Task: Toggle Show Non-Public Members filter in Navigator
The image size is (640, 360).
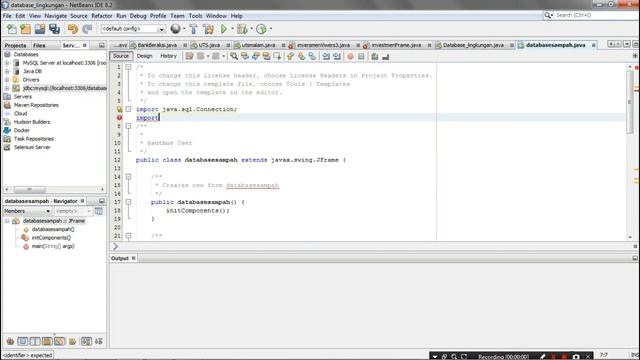Action: [47, 341]
